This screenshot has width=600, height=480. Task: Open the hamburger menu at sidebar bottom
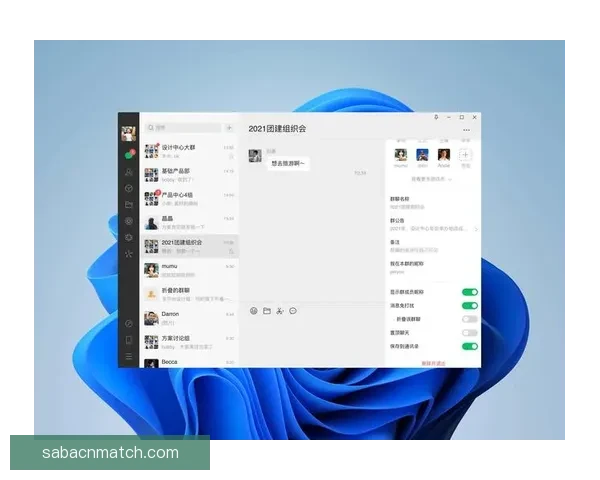pos(128,357)
